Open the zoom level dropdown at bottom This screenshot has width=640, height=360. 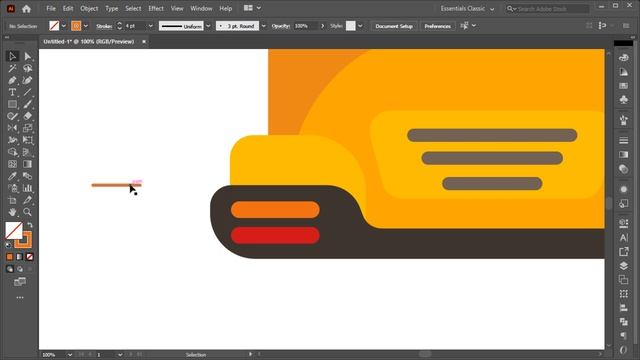[x=70, y=355]
